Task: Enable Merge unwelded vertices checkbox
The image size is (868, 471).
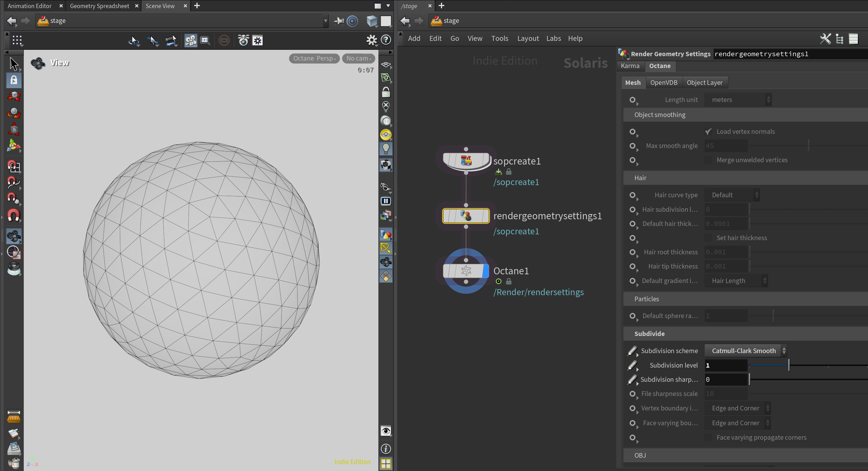Action: click(708, 160)
